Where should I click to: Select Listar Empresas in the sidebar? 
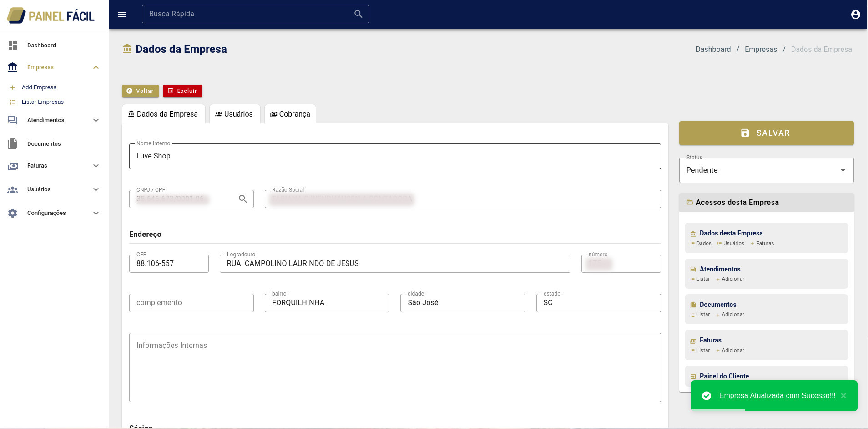43,102
